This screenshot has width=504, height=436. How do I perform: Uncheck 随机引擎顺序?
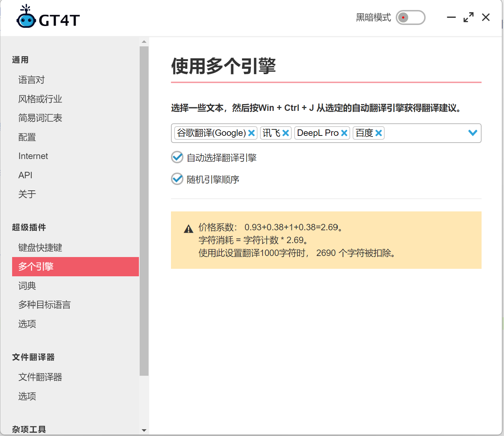(x=177, y=179)
